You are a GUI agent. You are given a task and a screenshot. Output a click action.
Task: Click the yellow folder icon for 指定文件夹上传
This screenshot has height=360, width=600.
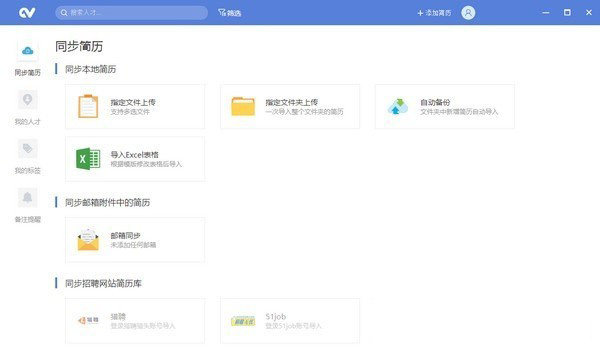click(x=243, y=106)
